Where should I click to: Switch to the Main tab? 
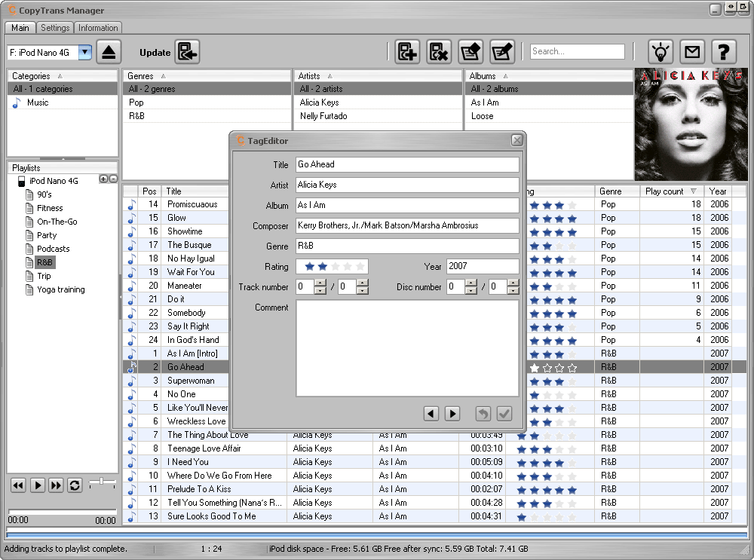20,28
